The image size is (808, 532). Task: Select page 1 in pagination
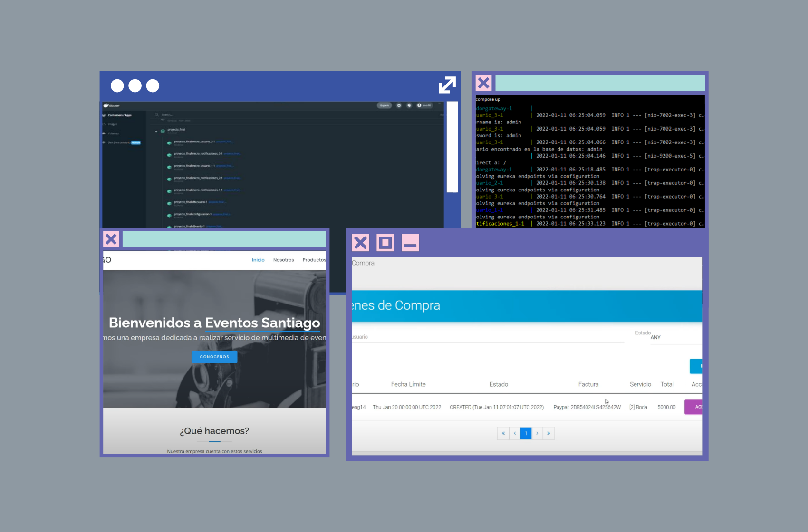[x=526, y=433]
